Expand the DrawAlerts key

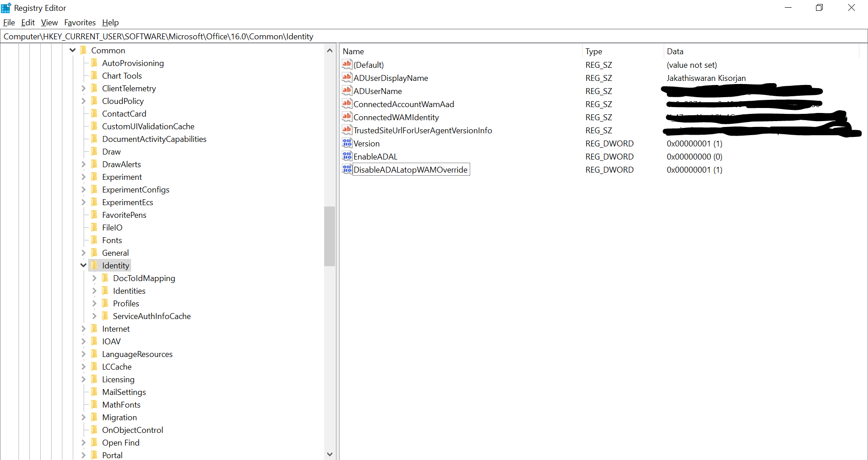point(83,164)
